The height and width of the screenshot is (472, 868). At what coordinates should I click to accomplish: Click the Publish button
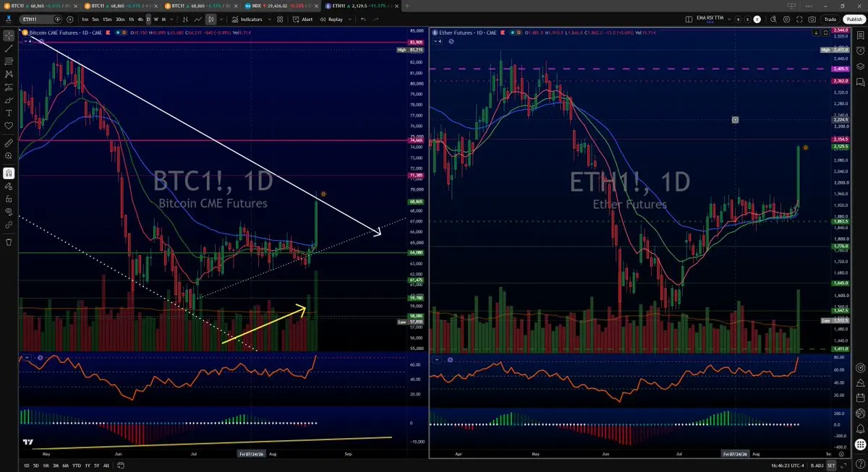coord(854,19)
